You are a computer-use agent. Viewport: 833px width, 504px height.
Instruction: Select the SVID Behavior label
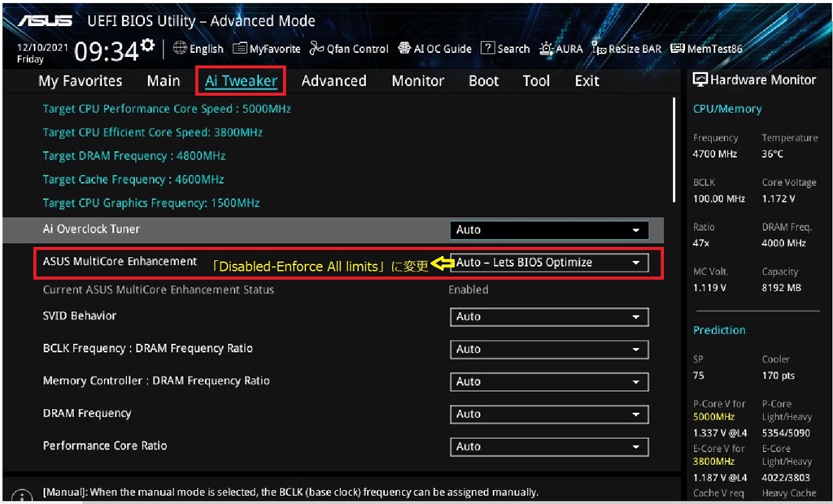click(80, 315)
